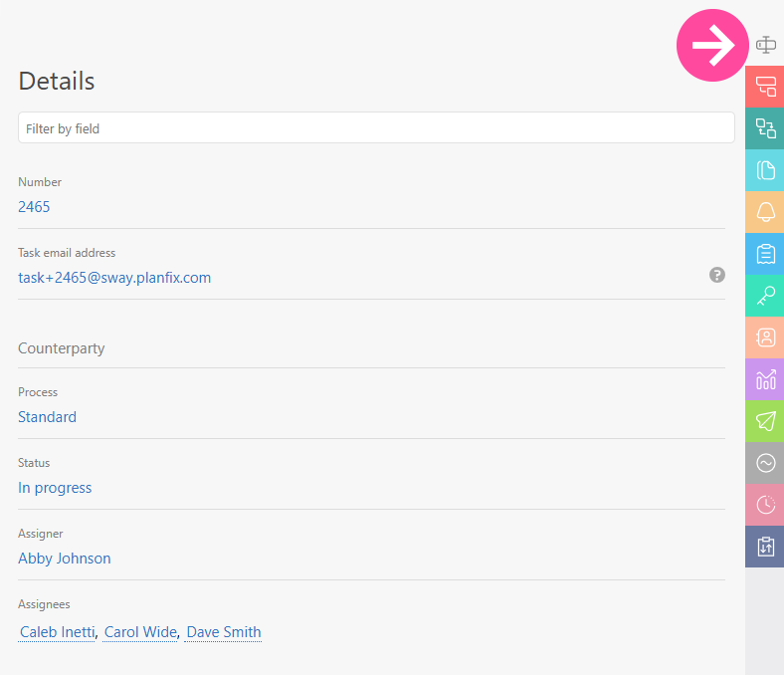The image size is (784, 675).
Task: Open the peach contact card icon
Action: point(765,337)
